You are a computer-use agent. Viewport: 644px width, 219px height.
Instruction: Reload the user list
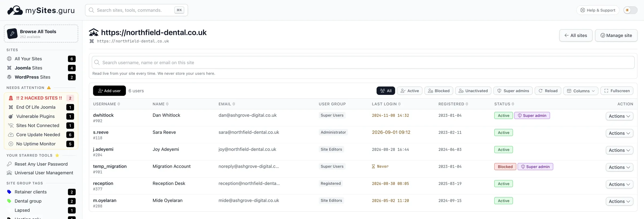coord(548,91)
